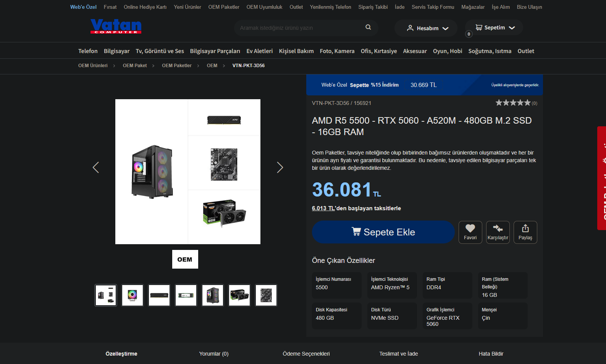Open the Kişisel Bakım menu
Screen dimensions: 606x364
(x=296, y=51)
